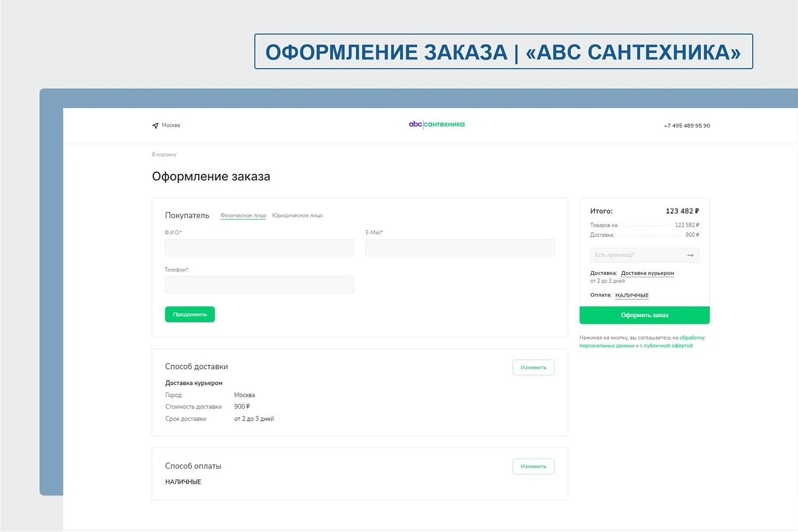The height and width of the screenshot is (532, 798).
Task: Click the 'Способ доставки' section heading
Action: coord(196,367)
